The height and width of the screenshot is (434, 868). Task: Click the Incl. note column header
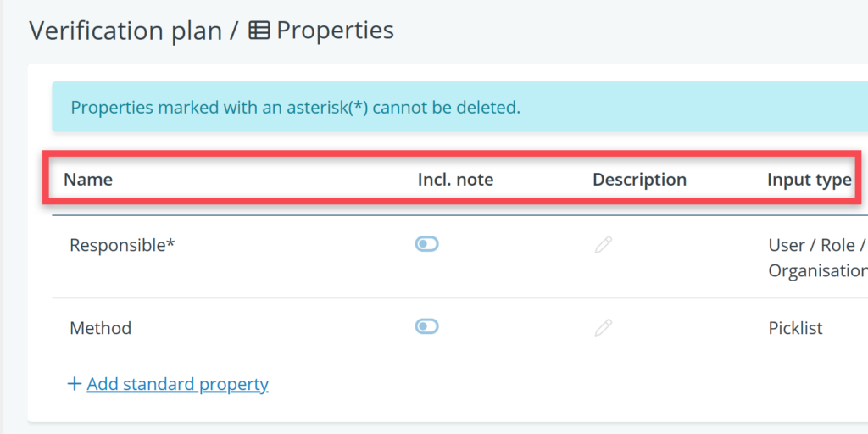click(x=455, y=180)
